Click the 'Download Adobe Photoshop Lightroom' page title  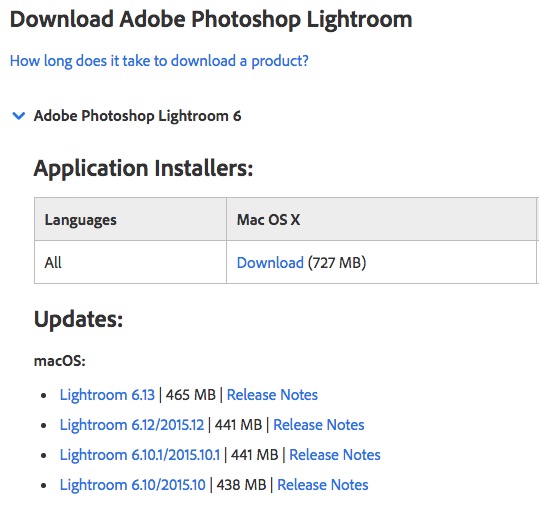pos(211,19)
